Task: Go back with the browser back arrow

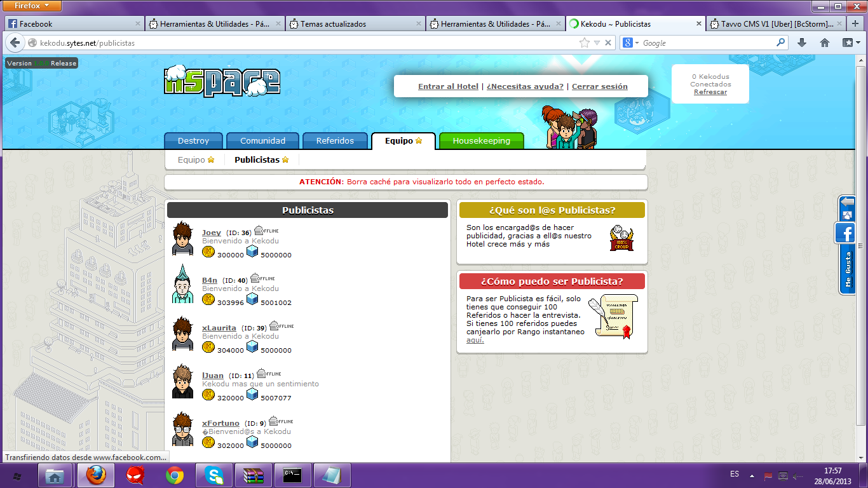Action: [x=15, y=43]
